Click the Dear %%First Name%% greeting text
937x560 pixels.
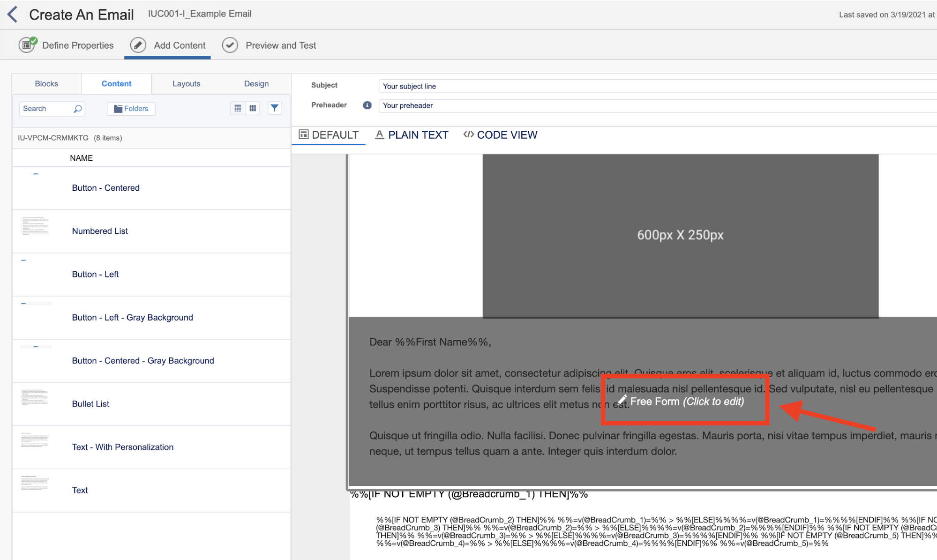[x=430, y=342]
